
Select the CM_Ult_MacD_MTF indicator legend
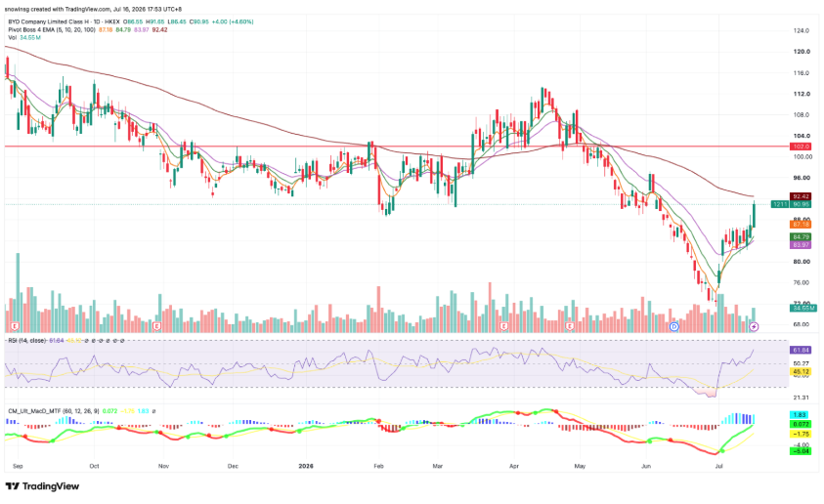pos(54,411)
